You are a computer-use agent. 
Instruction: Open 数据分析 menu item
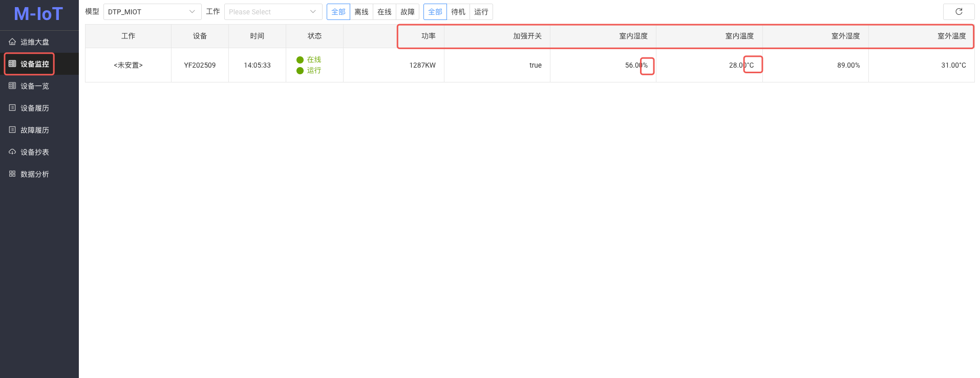(35, 174)
